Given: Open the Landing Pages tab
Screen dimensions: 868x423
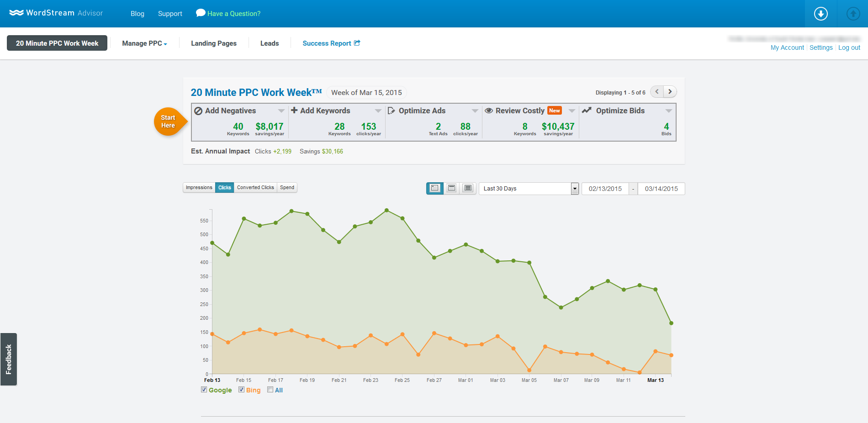Looking at the screenshot, I should pyautogui.click(x=214, y=43).
